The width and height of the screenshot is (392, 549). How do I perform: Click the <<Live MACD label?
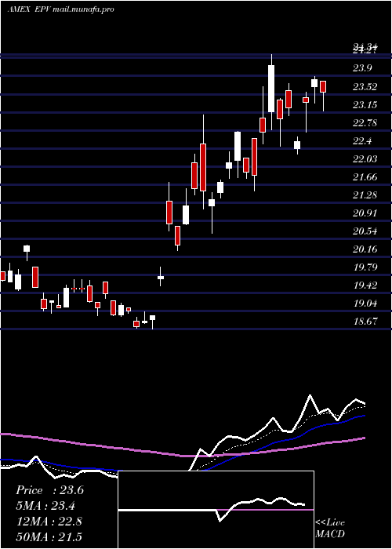pyautogui.click(x=330, y=528)
